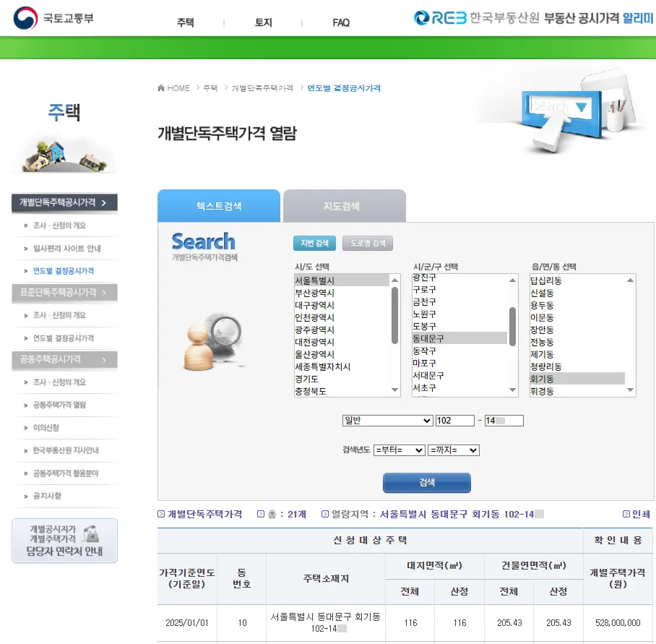Open the 토지 top menu

coord(263,22)
